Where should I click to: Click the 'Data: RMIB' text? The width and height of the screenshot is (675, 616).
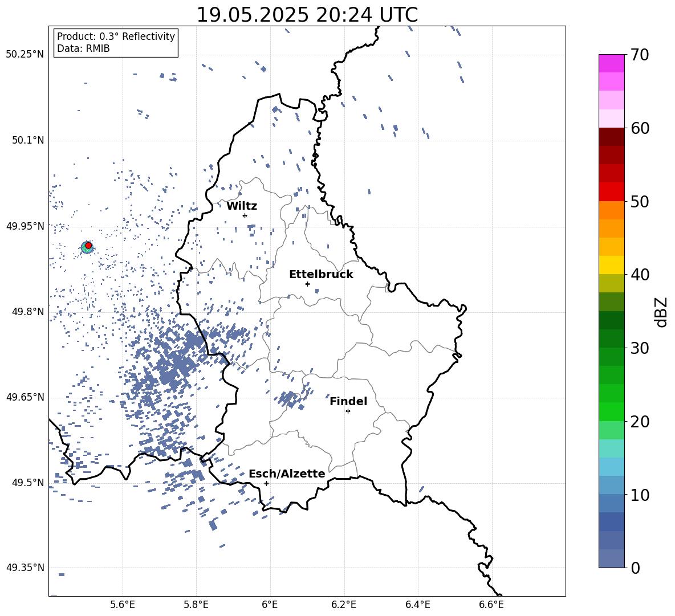(83, 48)
